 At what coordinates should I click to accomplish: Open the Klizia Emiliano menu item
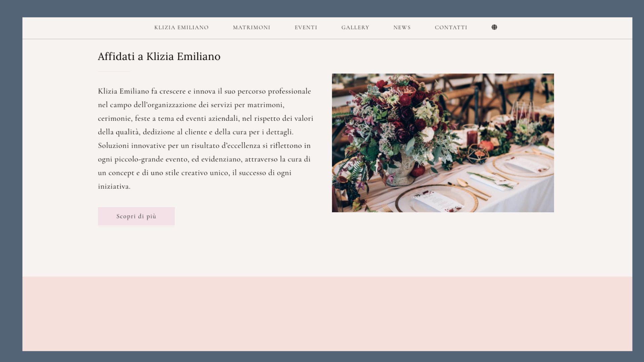181,27
